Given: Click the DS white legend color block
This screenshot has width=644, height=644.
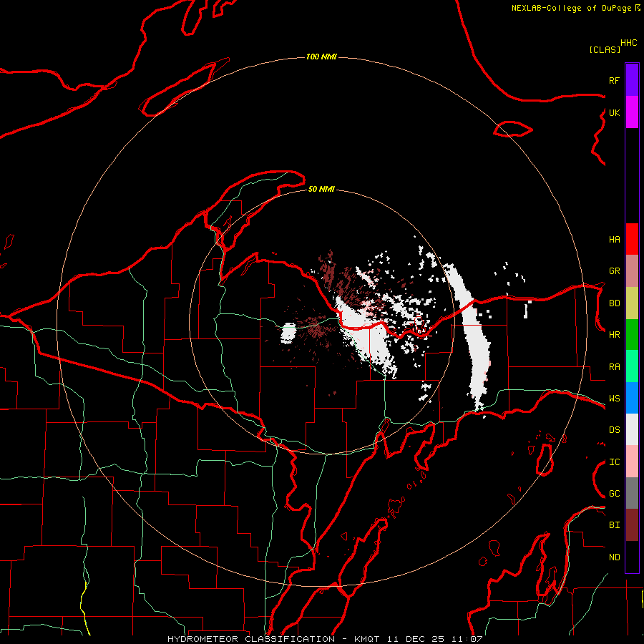Looking at the screenshot, I should coord(632,429).
